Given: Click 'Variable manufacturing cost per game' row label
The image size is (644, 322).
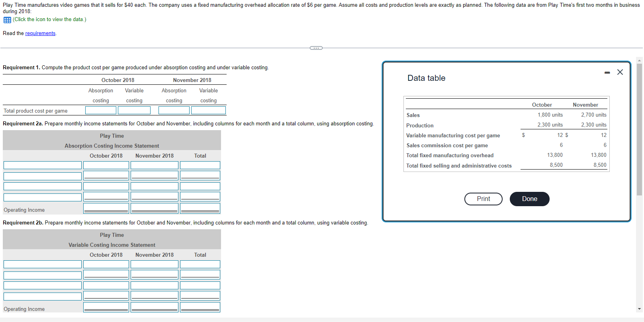Looking at the screenshot, I should (453, 136).
